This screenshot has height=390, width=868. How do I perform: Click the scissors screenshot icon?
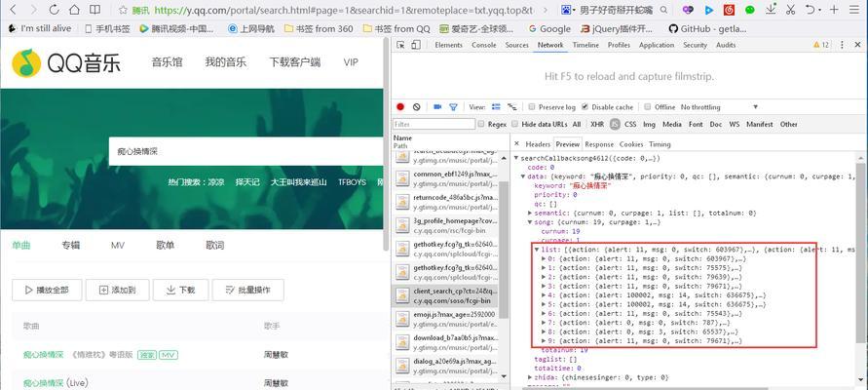coord(790,10)
